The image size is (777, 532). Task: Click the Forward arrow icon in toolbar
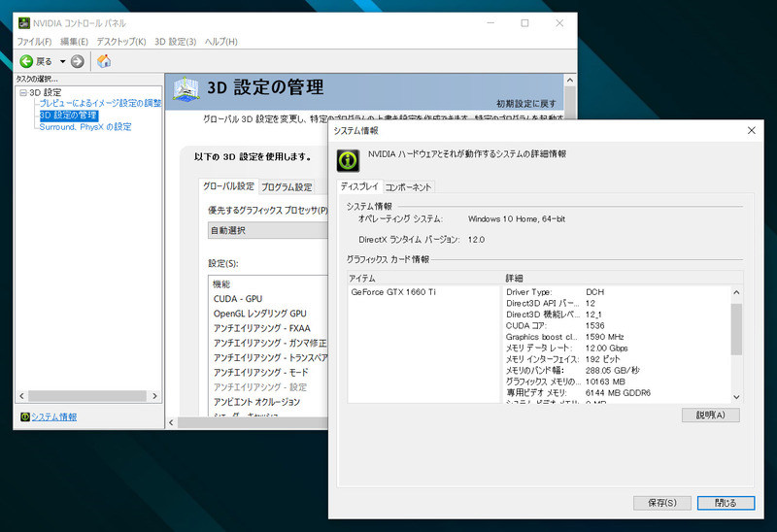tap(78, 61)
